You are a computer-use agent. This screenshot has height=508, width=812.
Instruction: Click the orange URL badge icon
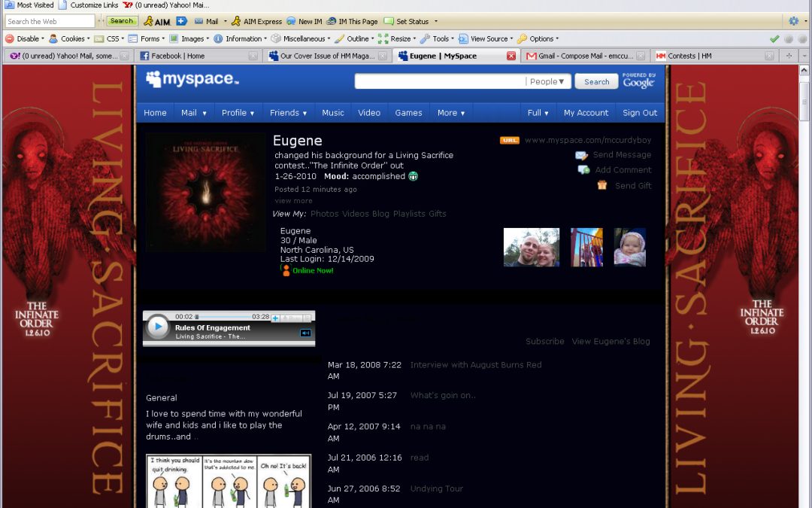[x=509, y=140]
